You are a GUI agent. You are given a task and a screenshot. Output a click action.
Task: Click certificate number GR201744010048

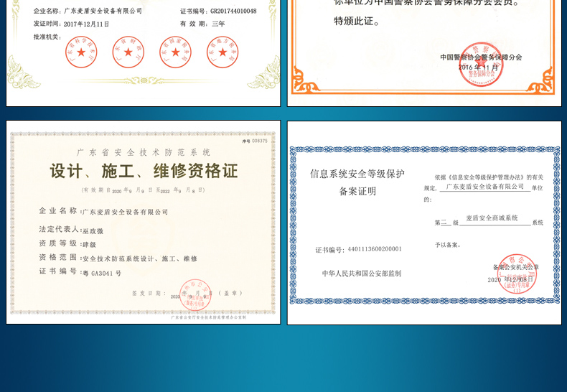[x=233, y=11]
